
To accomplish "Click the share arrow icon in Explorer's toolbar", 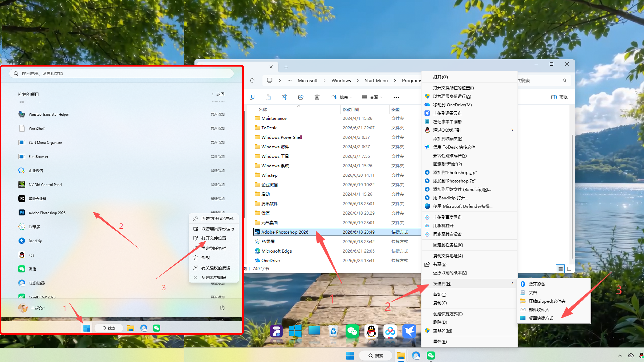I will (301, 97).
